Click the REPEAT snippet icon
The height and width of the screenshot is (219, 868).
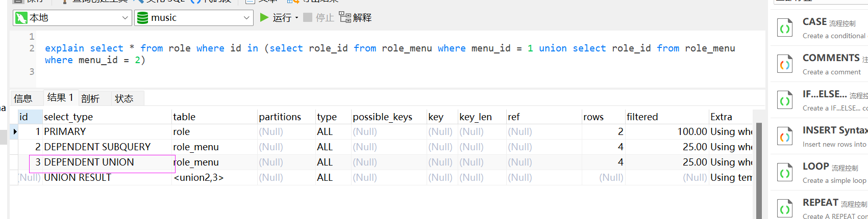click(x=784, y=209)
